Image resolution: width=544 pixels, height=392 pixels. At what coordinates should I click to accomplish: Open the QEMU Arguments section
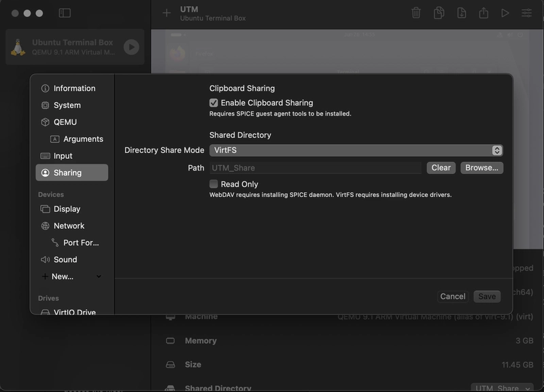coord(72,139)
